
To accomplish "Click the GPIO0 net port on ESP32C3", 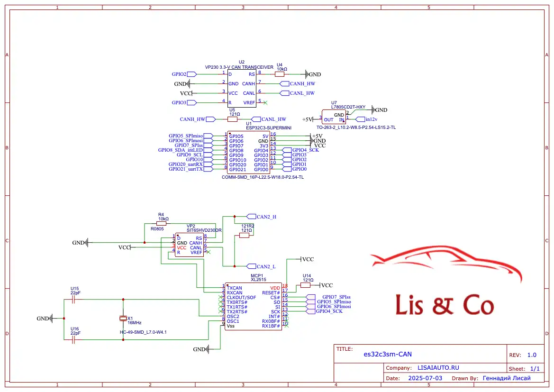I will [287, 169].
